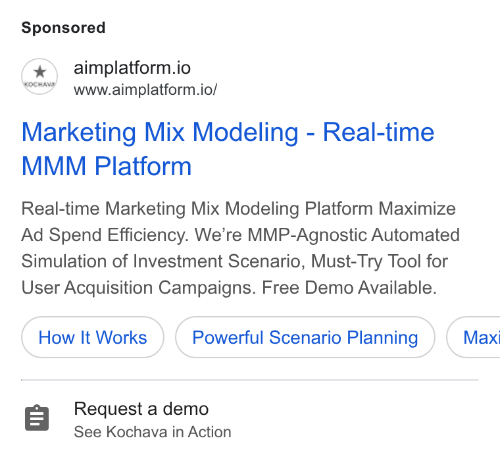500x457 pixels.
Task: Click the word Real-time in the blue headline
Action: tap(379, 132)
